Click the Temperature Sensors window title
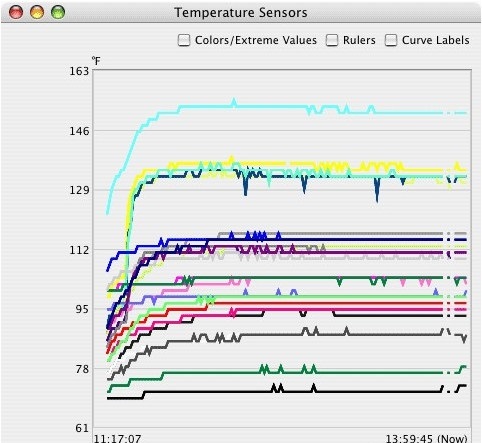Viewport: 482px width, 443px height. coord(241,13)
